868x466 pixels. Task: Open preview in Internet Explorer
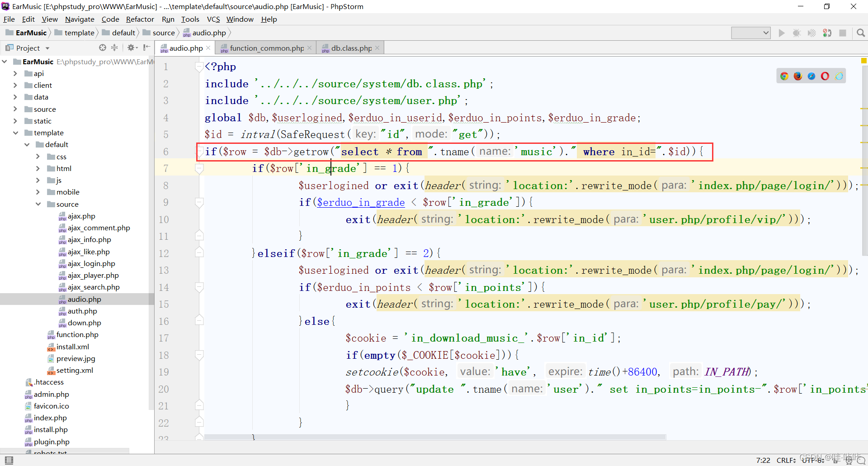(839, 76)
